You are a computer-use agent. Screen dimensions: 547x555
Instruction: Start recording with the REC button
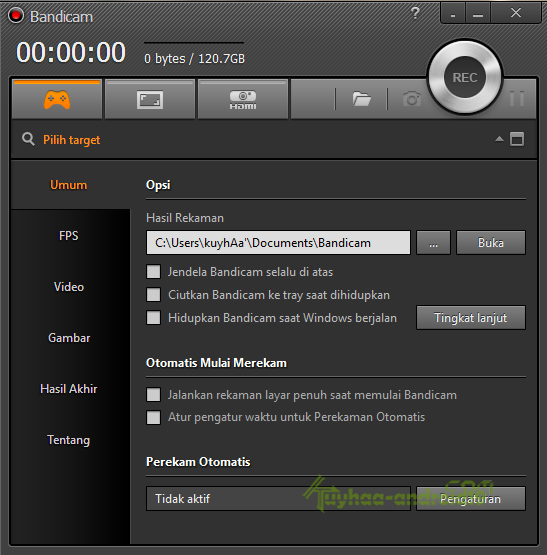[465, 78]
